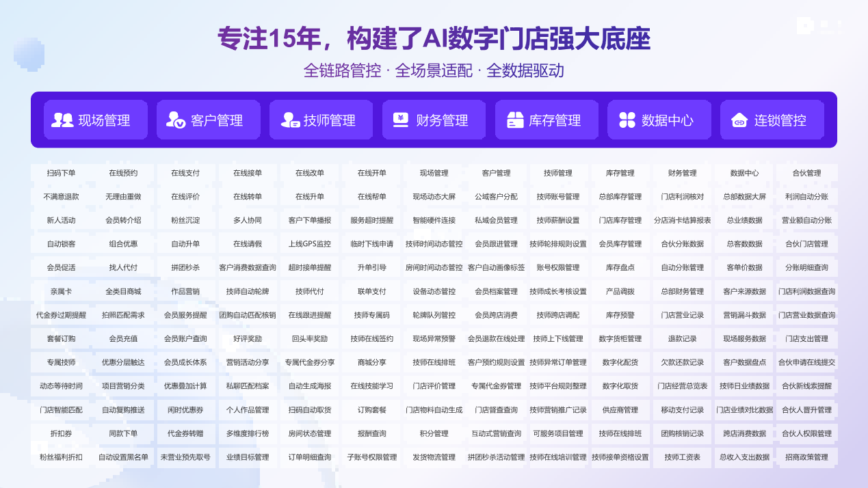The image size is (868, 488).
Task: Click the headline 专注15年 title text
Action: point(434,38)
